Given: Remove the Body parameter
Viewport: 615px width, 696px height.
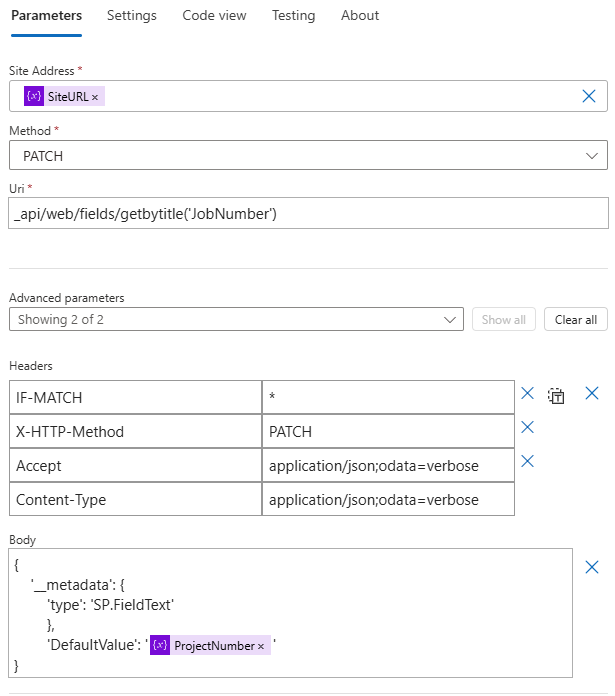Looking at the screenshot, I should (592, 566).
